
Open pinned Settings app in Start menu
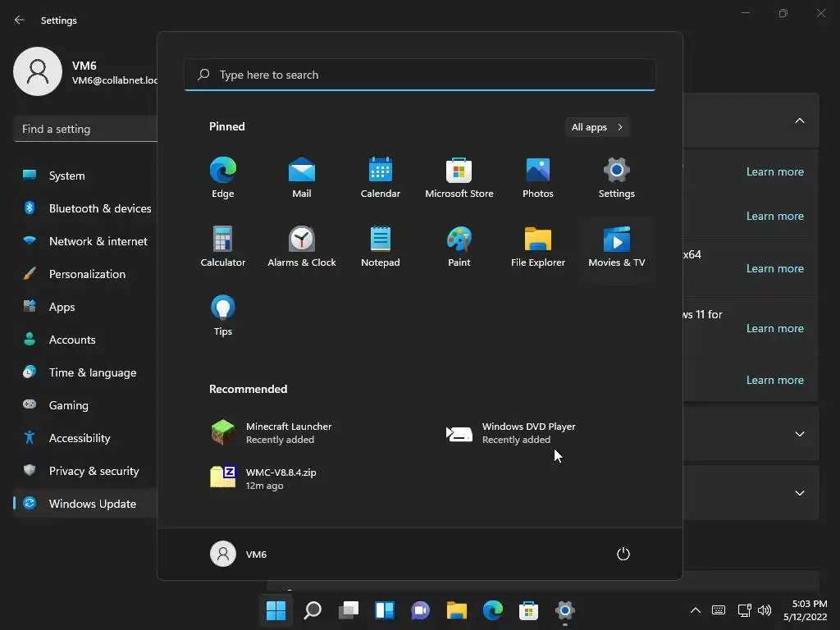[617, 178]
